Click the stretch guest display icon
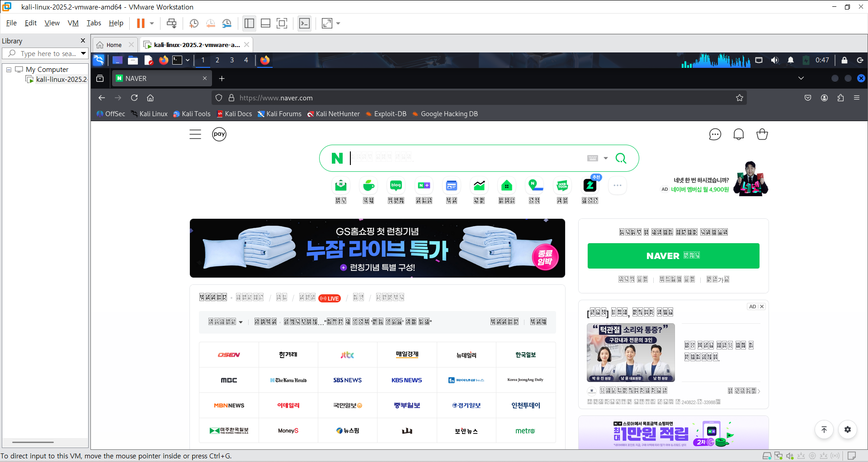 coord(327,23)
